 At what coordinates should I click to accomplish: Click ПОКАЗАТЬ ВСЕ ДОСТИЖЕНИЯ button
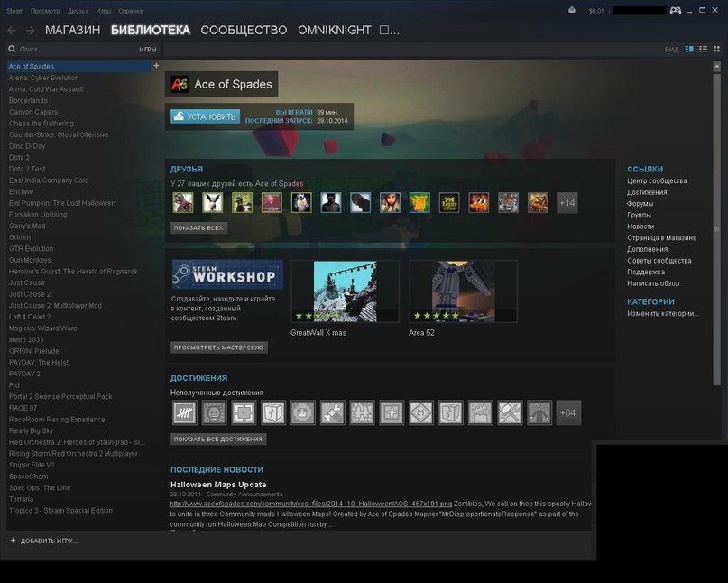(x=218, y=439)
